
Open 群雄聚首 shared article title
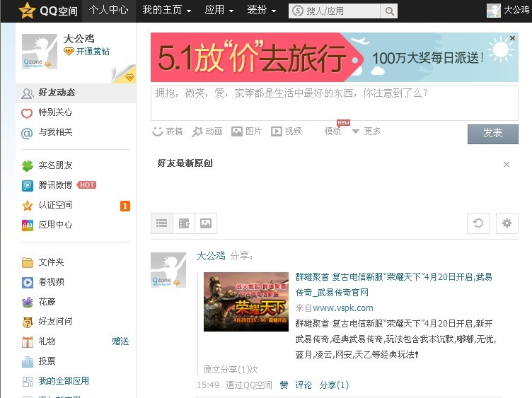tap(393, 284)
